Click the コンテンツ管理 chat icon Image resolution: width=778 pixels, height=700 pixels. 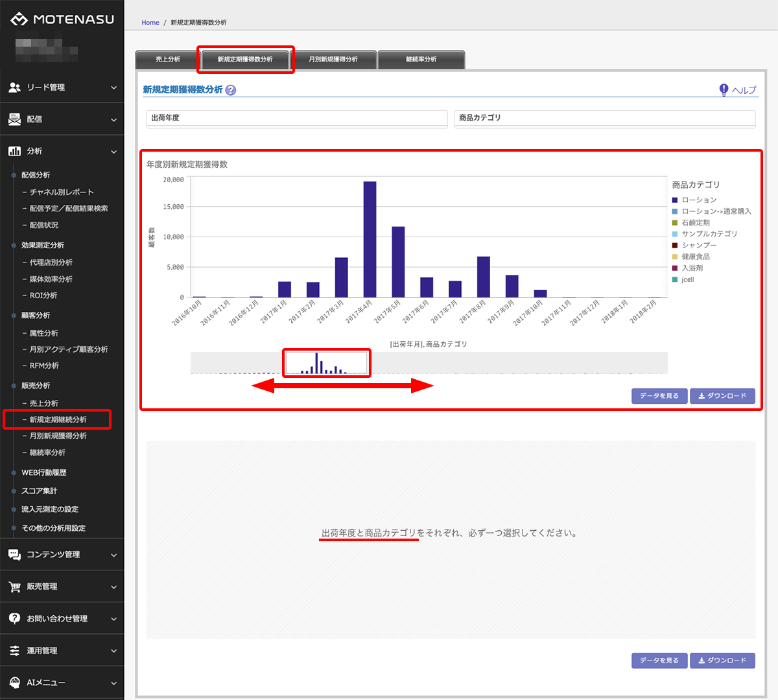pyautogui.click(x=14, y=555)
